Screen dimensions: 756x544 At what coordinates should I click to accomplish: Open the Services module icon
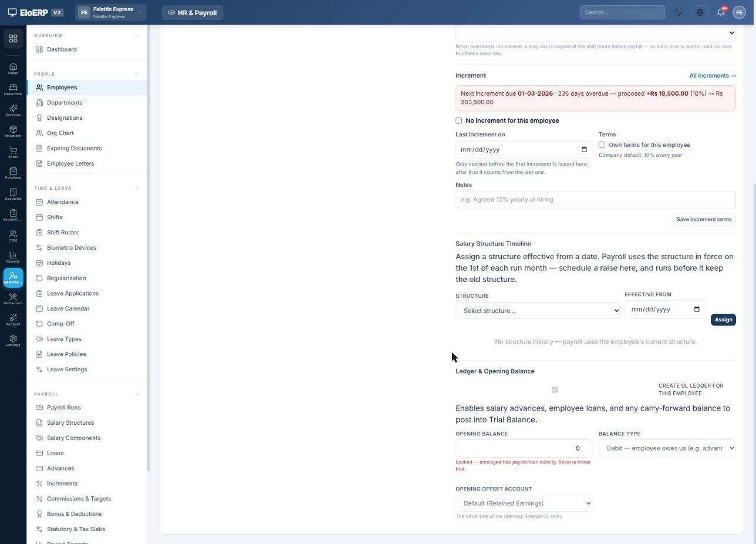click(13, 111)
